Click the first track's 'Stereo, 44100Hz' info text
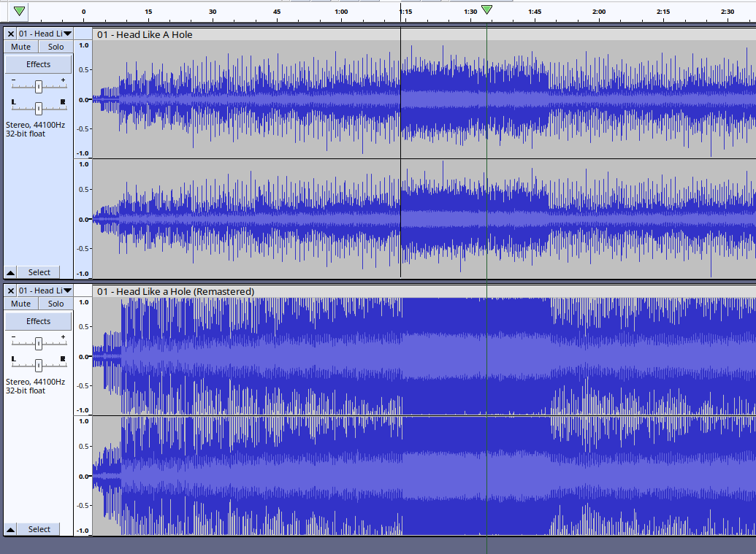The width and height of the screenshot is (756, 554). click(35, 125)
